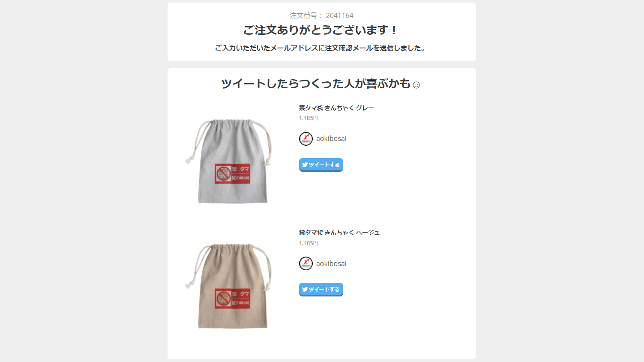This screenshot has height=362, width=644.
Task: Click the Twitter bird icon in the beige bag's tweet button
Action: click(x=305, y=289)
